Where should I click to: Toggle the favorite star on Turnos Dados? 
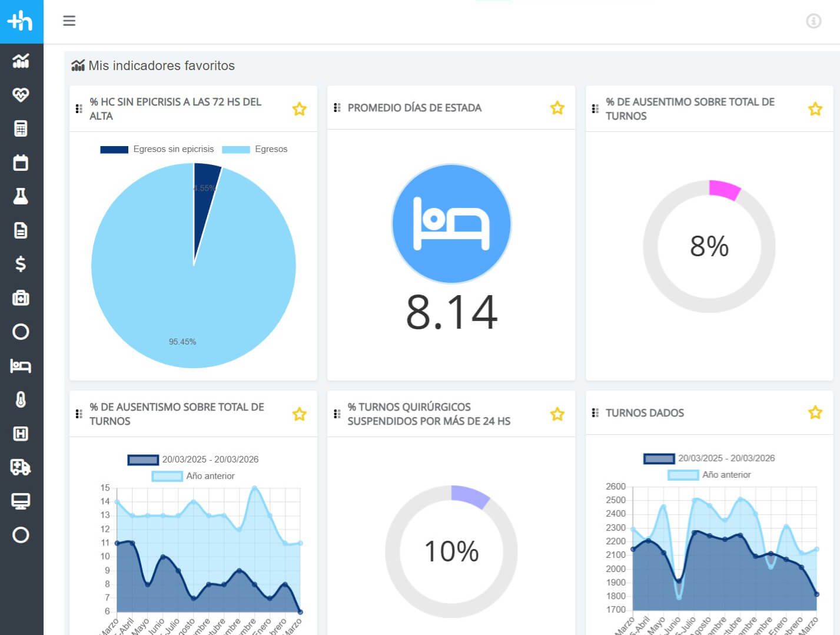click(x=815, y=412)
